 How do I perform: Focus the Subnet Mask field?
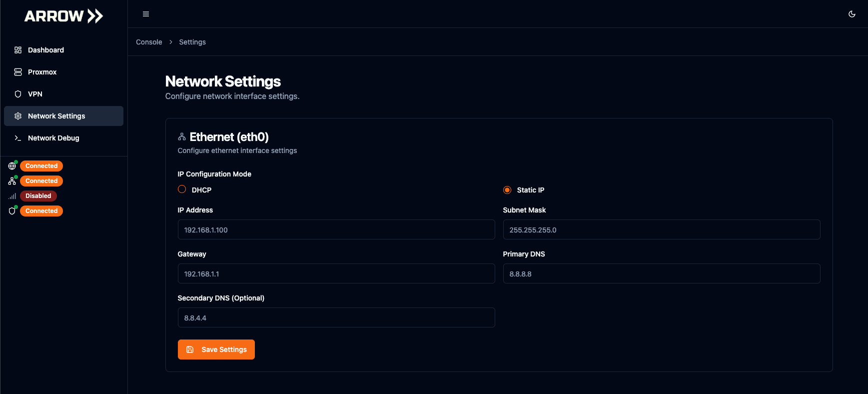(x=661, y=230)
